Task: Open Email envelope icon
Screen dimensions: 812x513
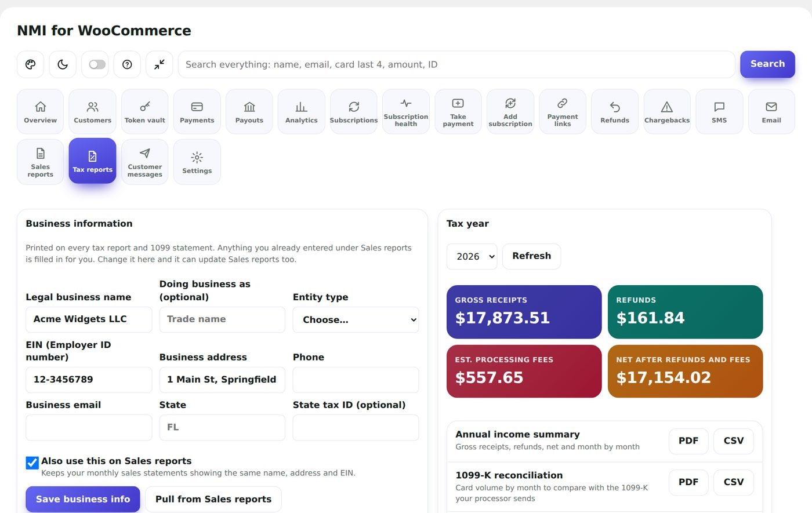Action: [771, 112]
